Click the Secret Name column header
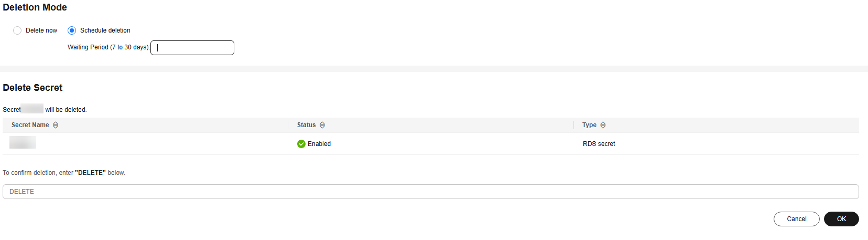The width and height of the screenshot is (868, 240). [x=30, y=125]
